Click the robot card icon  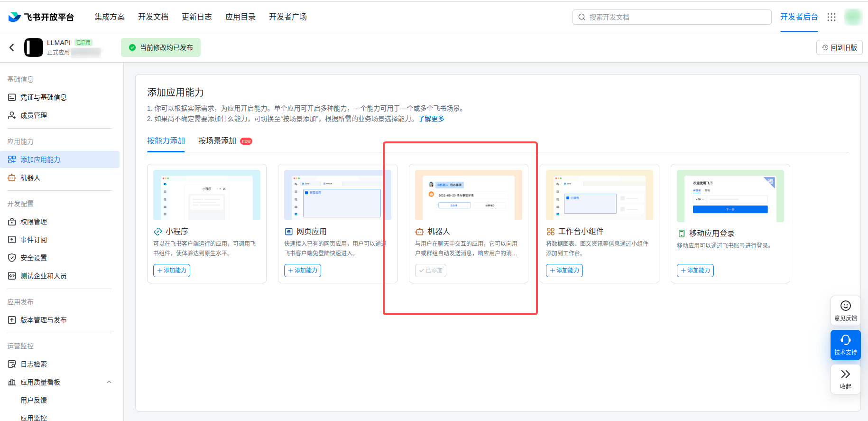click(x=420, y=232)
